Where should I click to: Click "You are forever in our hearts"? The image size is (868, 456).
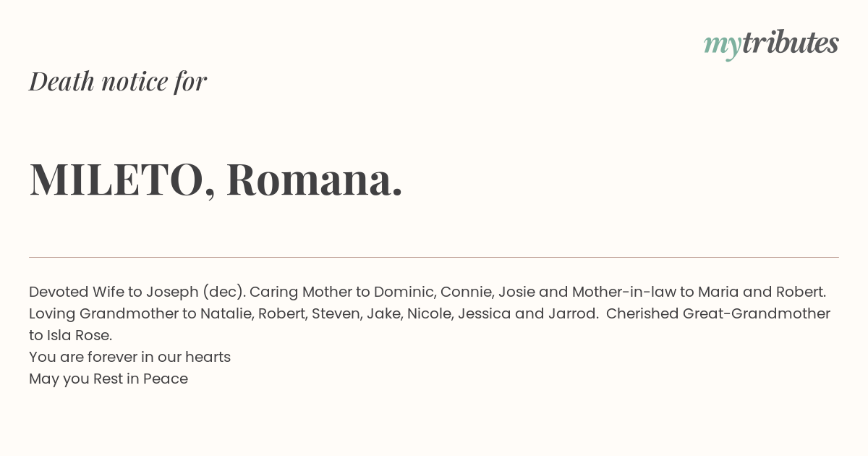129,357
